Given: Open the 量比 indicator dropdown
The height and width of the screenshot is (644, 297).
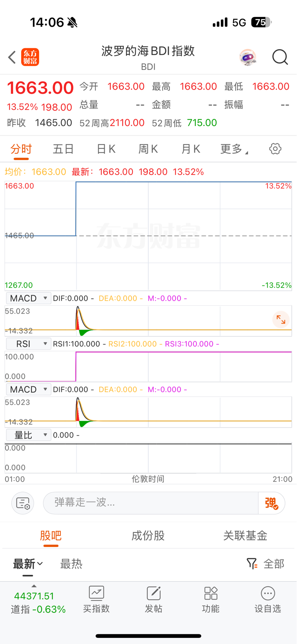Looking at the screenshot, I should (29, 435).
